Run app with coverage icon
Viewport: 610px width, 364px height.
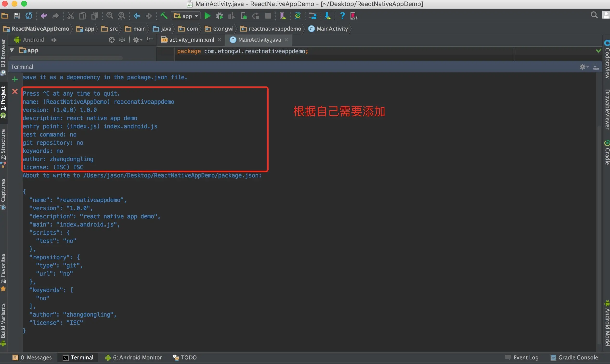231,16
